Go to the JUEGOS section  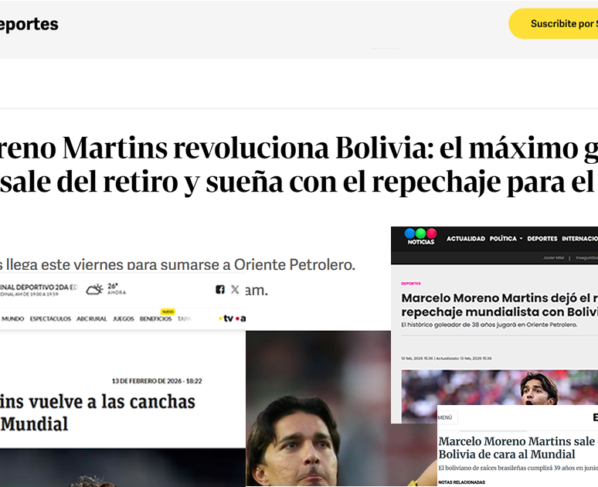tap(123, 319)
